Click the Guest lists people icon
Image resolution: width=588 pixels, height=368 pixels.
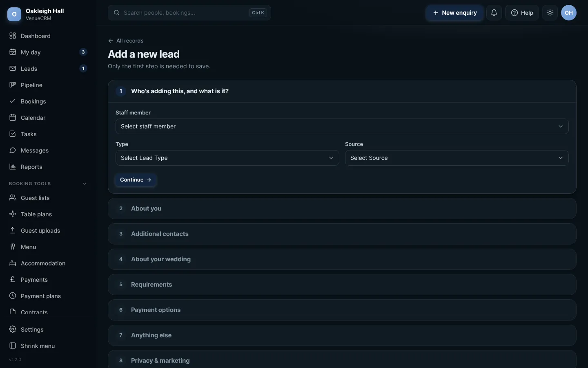(13, 198)
